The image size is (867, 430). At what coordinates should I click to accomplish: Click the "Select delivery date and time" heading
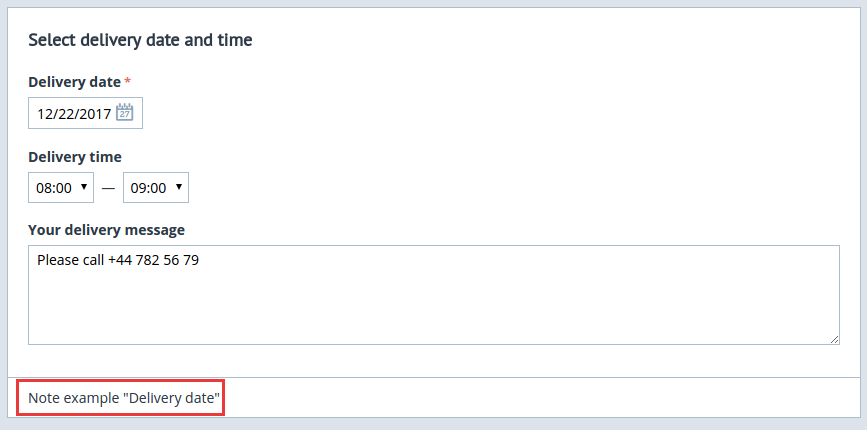140,40
